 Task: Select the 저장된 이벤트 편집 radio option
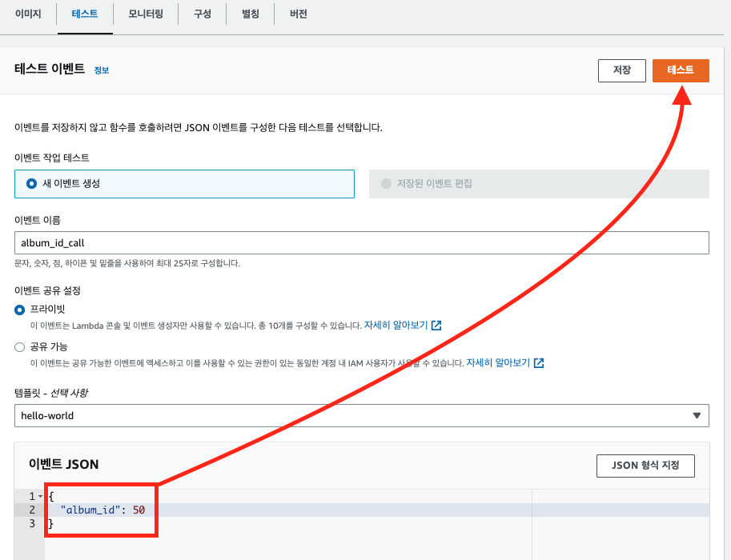386,183
